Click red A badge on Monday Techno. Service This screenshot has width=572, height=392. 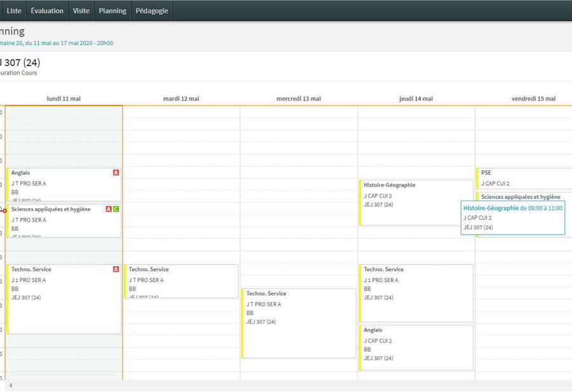coord(116,269)
